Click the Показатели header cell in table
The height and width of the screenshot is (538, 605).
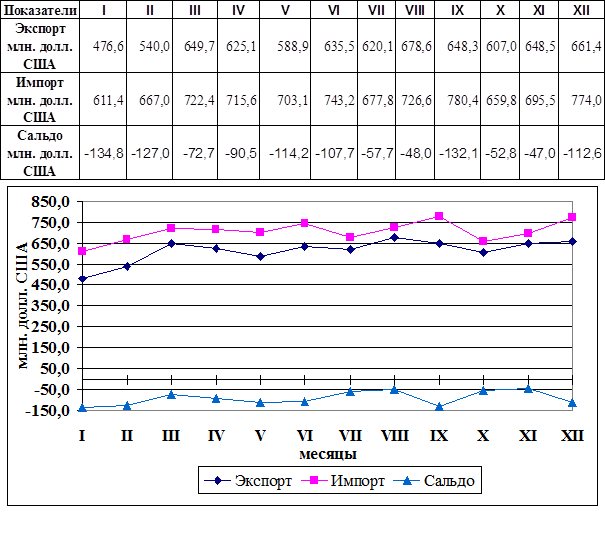(x=39, y=9)
